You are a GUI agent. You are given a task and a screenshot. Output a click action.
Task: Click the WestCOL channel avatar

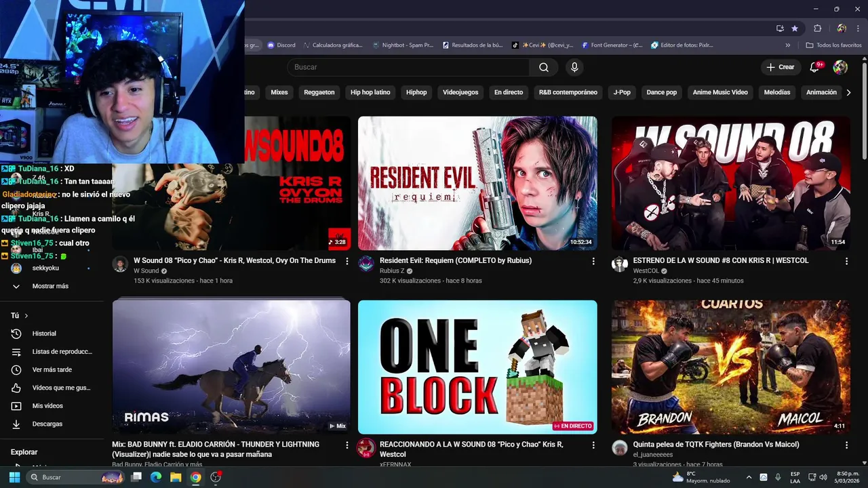point(619,264)
